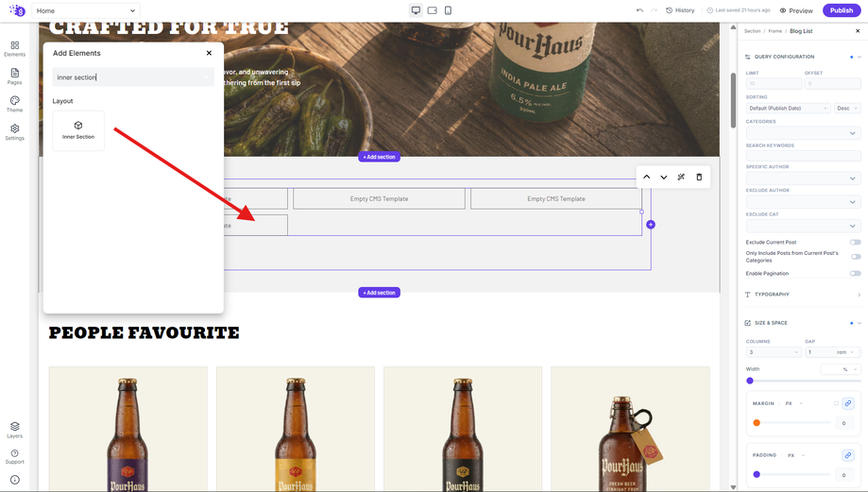Toggle the padding link-values icon
Screen dimensions: 868x492
[x=847, y=455]
